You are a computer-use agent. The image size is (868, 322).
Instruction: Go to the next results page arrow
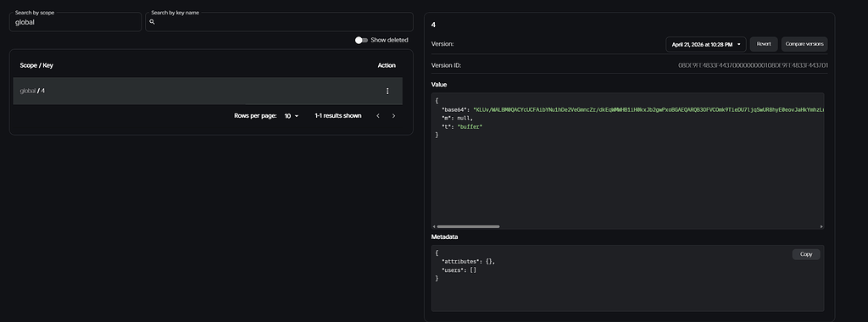[393, 115]
